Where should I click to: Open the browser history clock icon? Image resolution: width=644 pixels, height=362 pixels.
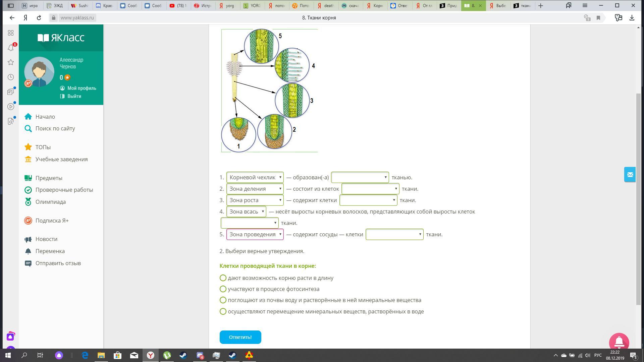point(11,77)
